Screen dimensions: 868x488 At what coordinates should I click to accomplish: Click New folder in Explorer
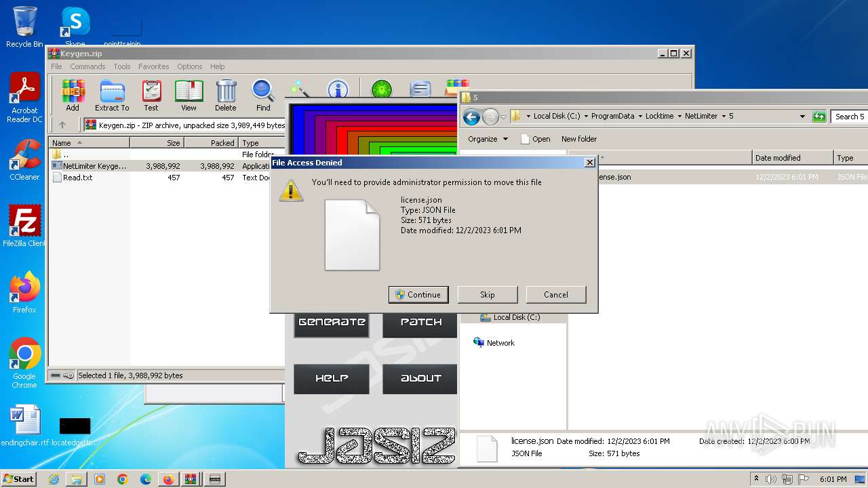[x=579, y=139]
